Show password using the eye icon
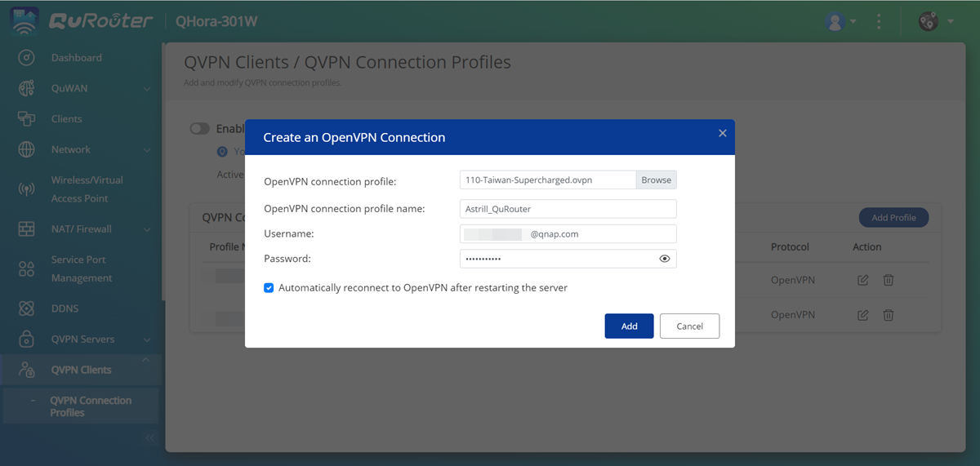Viewport: 980px width, 466px height. pyautogui.click(x=665, y=259)
